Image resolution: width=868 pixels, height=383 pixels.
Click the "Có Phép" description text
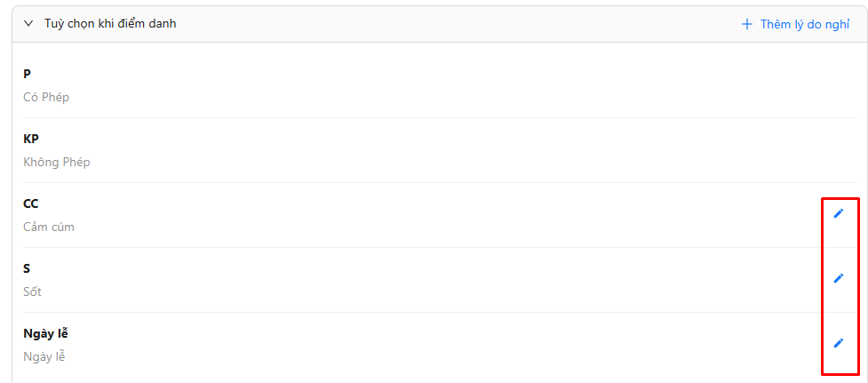tap(46, 97)
